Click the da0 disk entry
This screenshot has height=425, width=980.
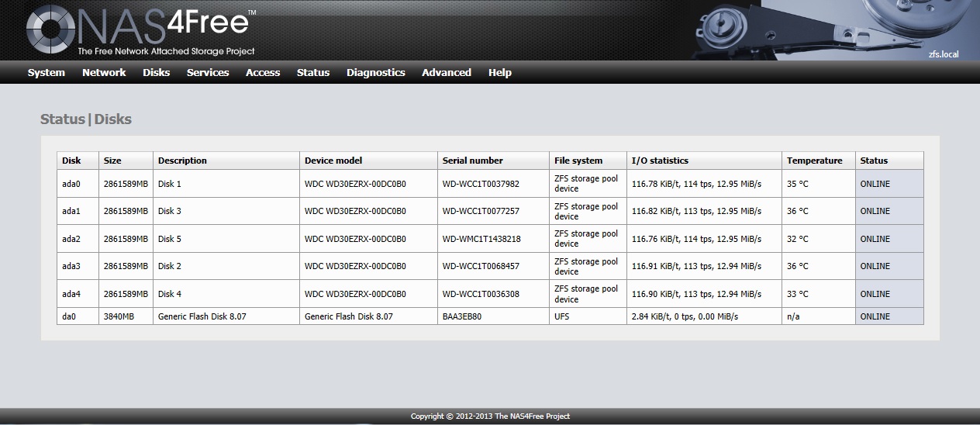point(69,316)
